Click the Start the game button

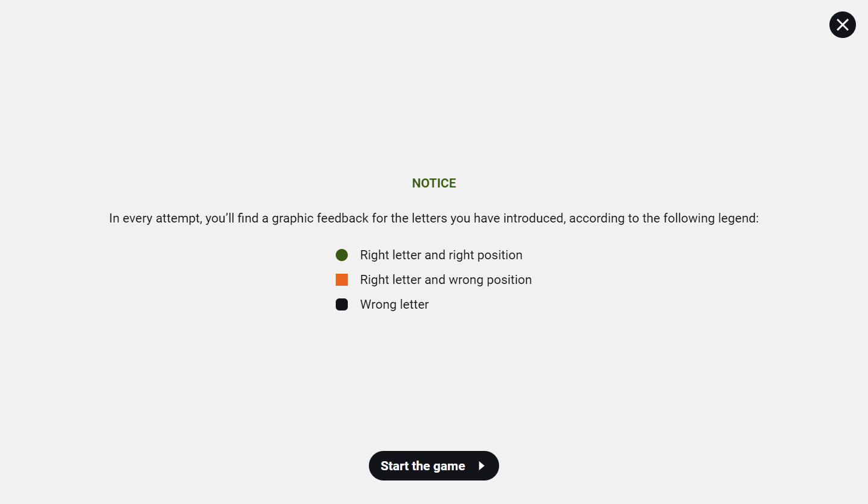click(x=433, y=465)
